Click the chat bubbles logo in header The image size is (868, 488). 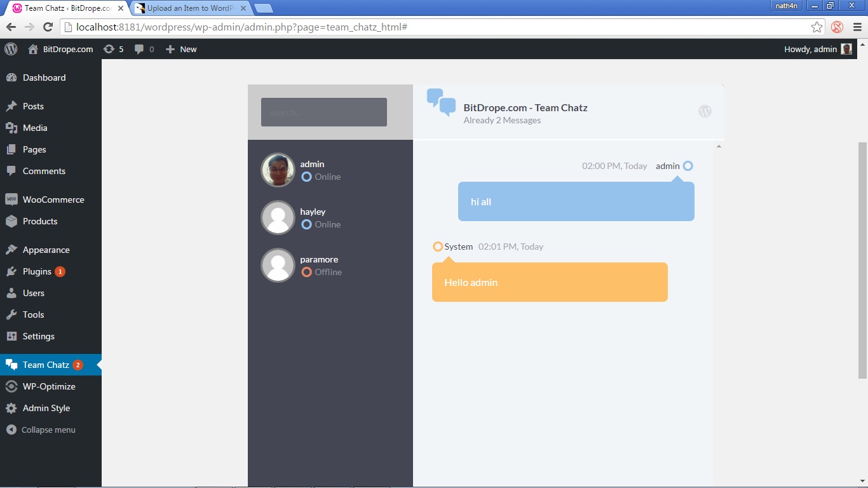coord(441,102)
